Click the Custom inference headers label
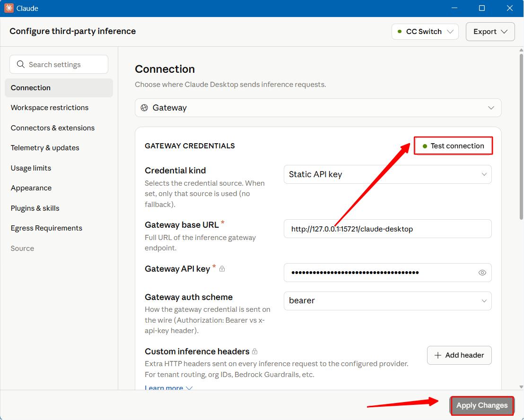The height and width of the screenshot is (420, 524). pyautogui.click(x=197, y=351)
